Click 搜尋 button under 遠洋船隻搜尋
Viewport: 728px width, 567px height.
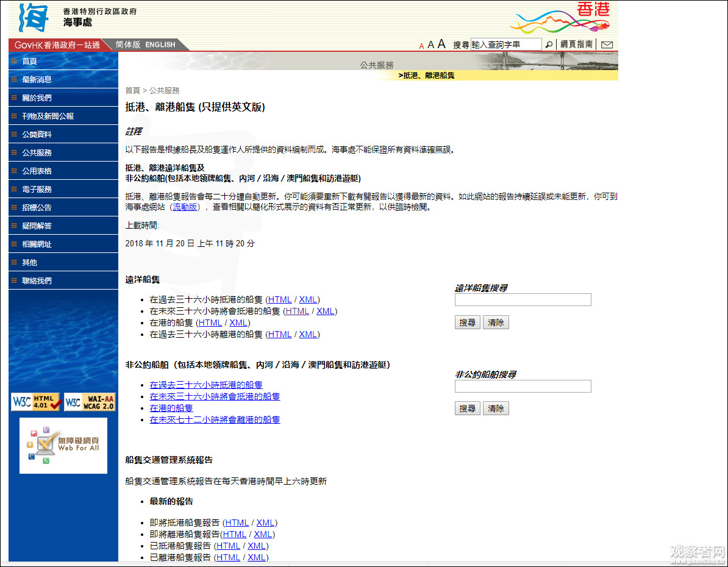point(468,323)
